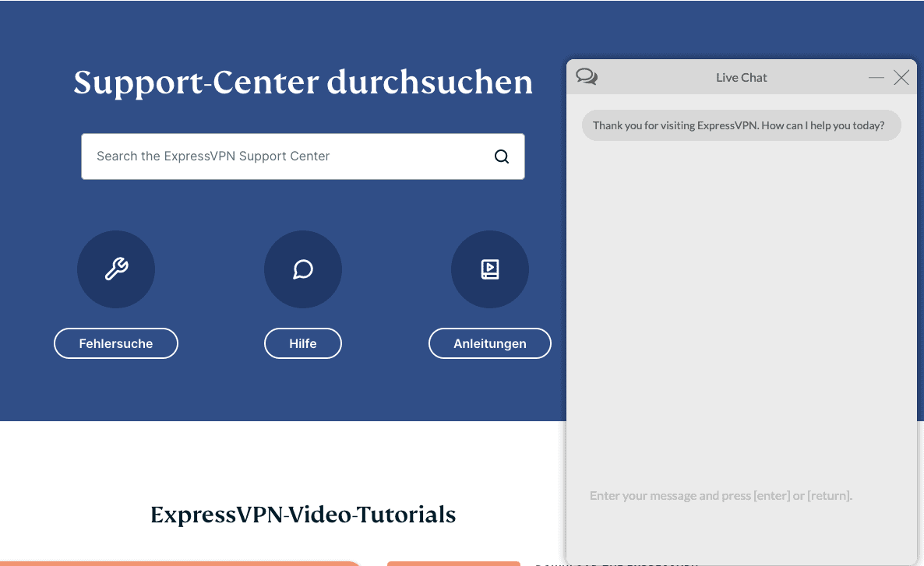Screen dimensions: 924x566
Task: Click the Live Chat bubbles icon
Action: 587,76
